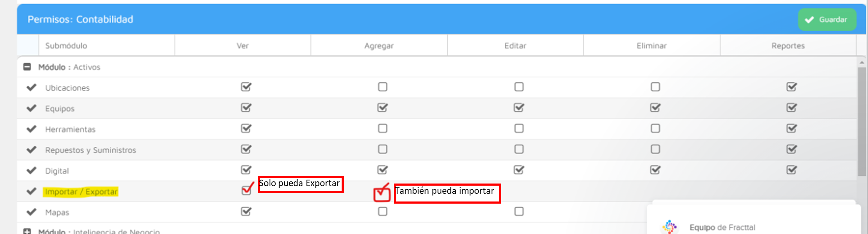This screenshot has width=868, height=234.
Task: Click checkmark icon beside Importar / Exportar
Action: [x=31, y=191]
